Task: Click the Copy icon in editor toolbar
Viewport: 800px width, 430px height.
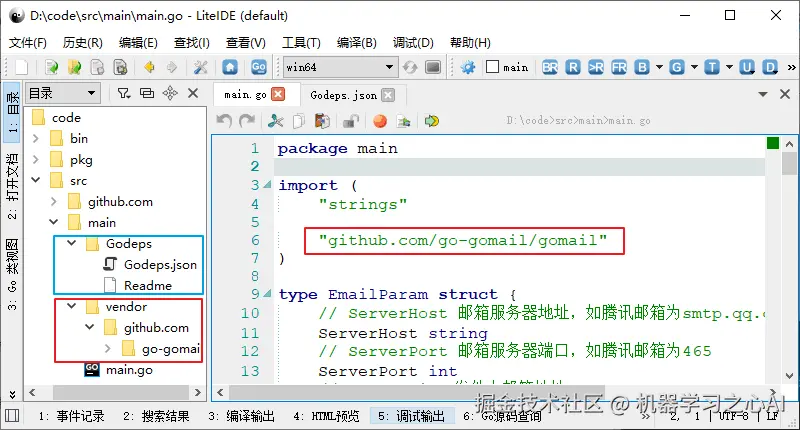Action: click(298, 121)
